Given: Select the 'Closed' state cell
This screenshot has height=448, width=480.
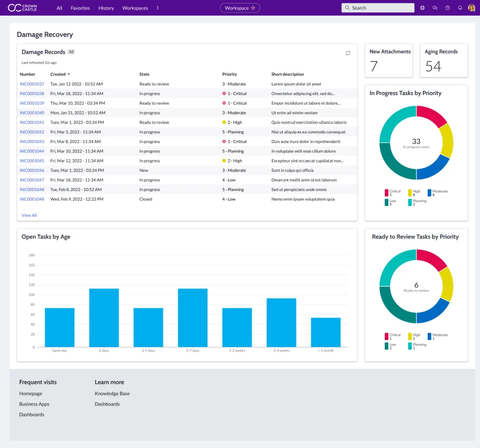Looking at the screenshot, I should click(x=145, y=199).
